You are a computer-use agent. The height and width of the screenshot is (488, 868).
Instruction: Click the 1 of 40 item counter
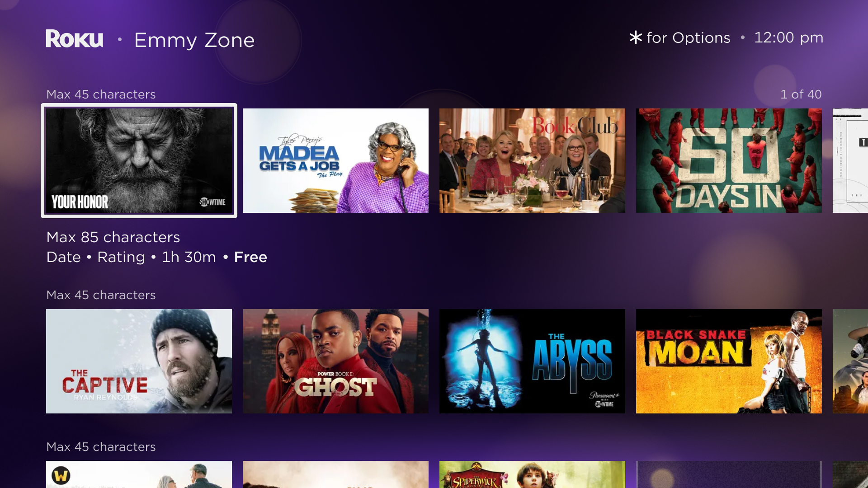(x=801, y=94)
